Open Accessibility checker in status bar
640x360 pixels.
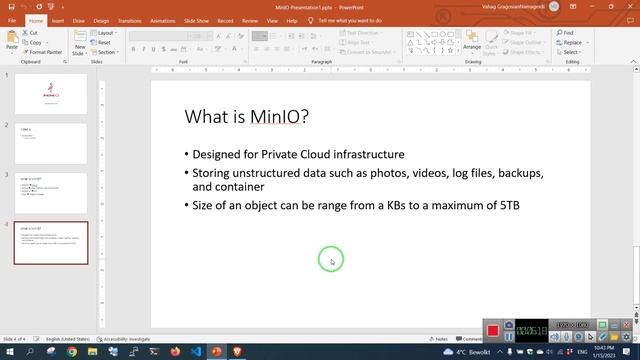[123, 339]
